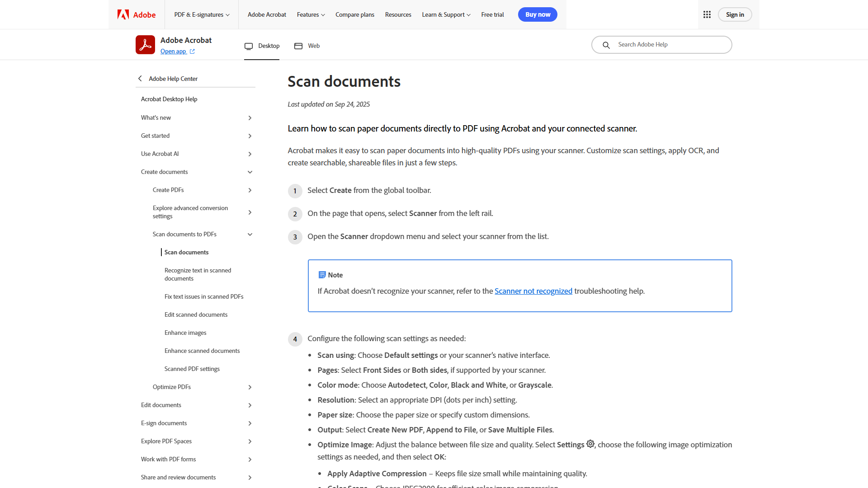Select the Desktop monitor icon tab
The height and width of the screenshot is (488, 868).
(249, 46)
